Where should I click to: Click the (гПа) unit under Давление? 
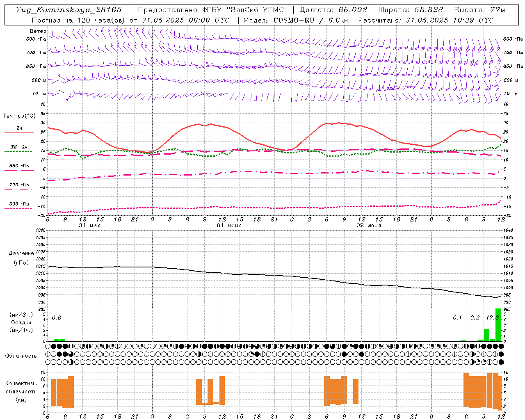21,263
